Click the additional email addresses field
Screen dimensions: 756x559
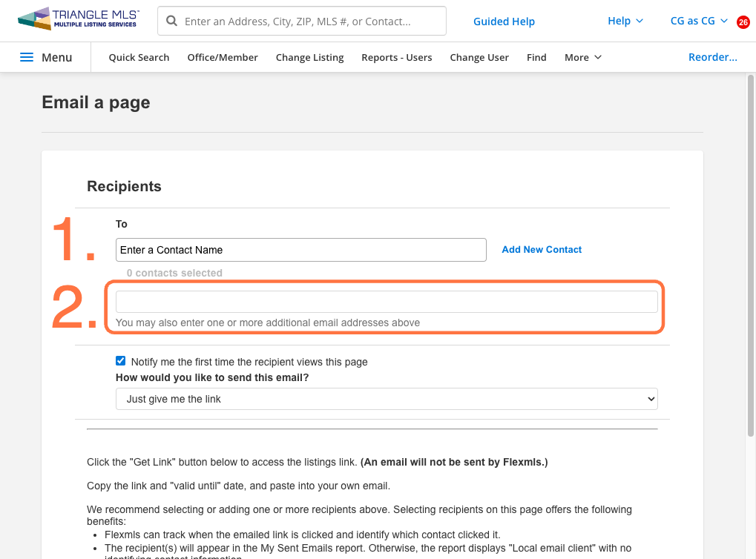tap(387, 302)
